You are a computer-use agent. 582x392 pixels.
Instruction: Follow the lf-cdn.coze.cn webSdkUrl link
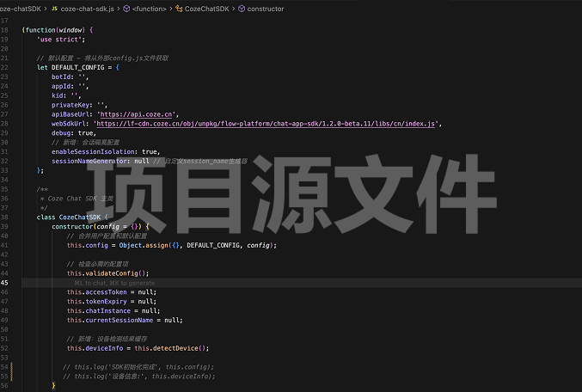[x=266, y=124]
